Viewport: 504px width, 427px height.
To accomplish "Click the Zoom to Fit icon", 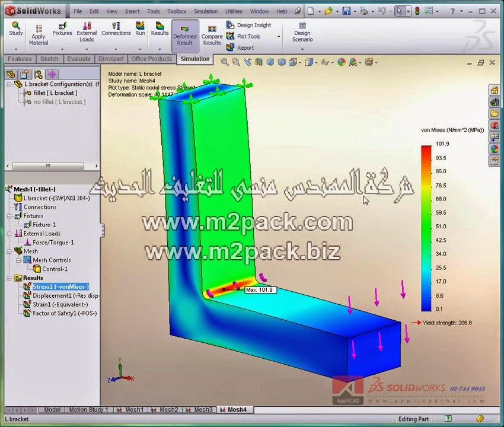I will pos(225,62).
